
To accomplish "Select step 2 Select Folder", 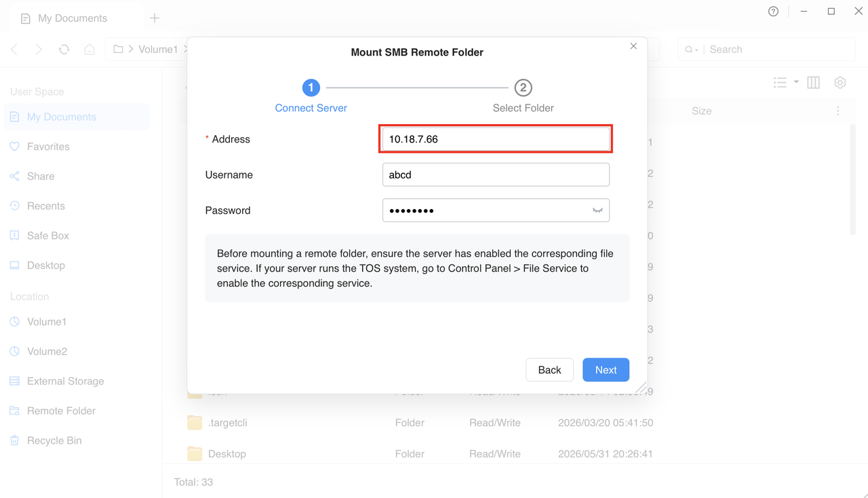I will tap(523, 96).
